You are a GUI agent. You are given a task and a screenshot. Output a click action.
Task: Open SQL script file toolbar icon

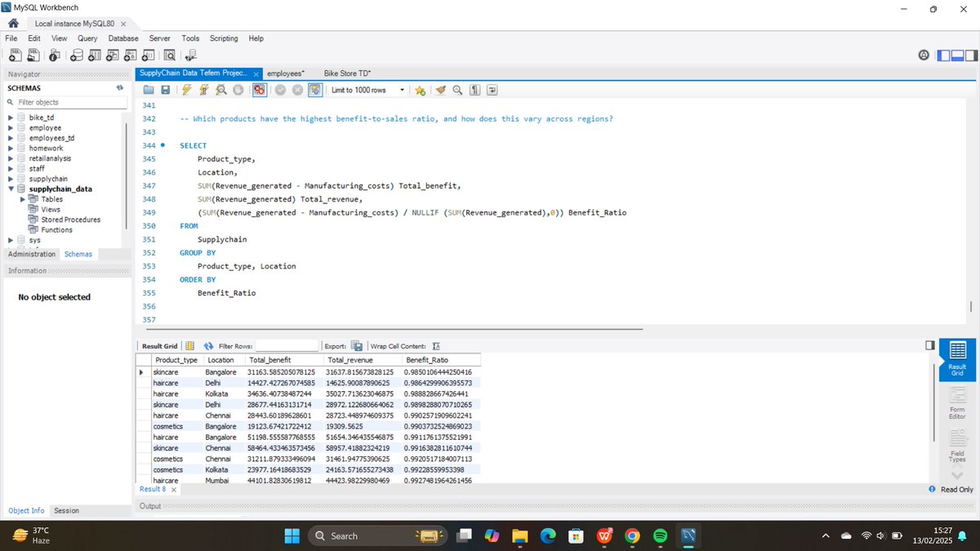pos(33,55)
